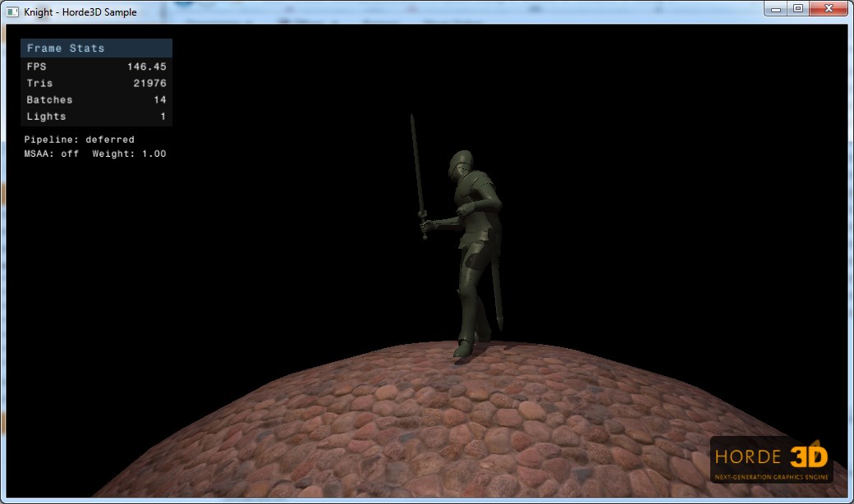Click the 'Weight: 1.00' text
Image resolution: width=854 pixels, height=504 pixels.
pyautogui.click(x=129, y=153)
